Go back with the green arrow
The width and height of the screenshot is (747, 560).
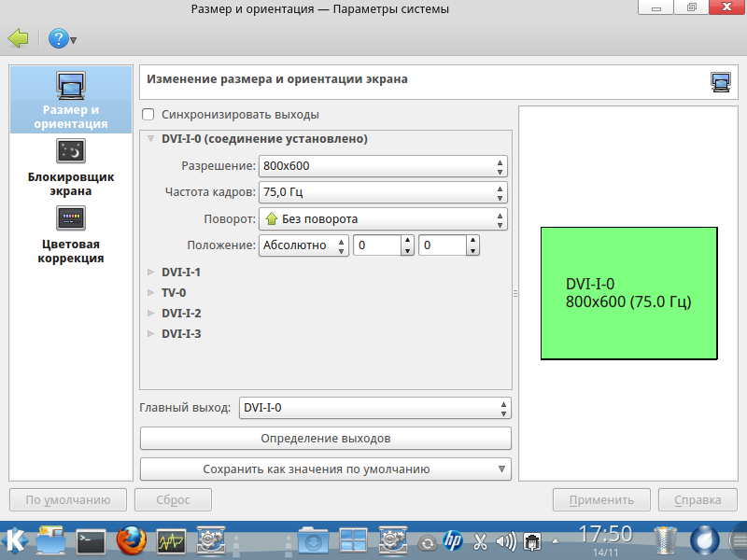pos(19,38)
